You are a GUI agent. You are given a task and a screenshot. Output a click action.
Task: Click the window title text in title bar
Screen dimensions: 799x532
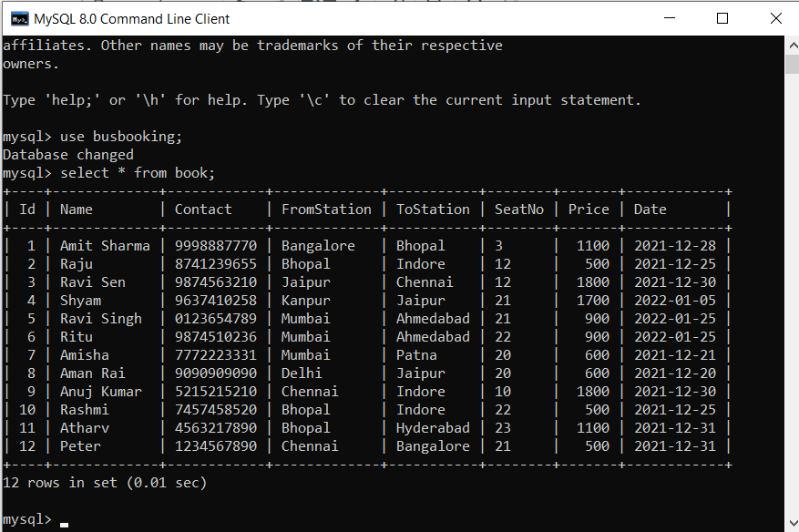tap(131, 18)
